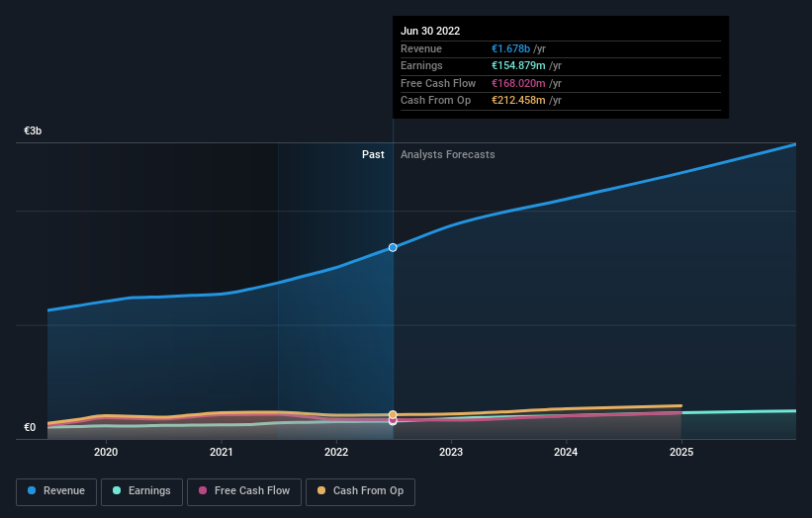Toggle the Cash From Op legend button
Screen dimensions: 812x518
[360, 491]
